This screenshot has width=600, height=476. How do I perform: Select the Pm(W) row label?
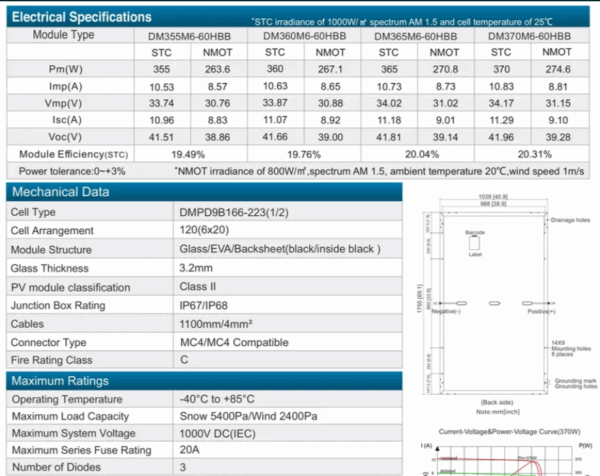[65, 69]
